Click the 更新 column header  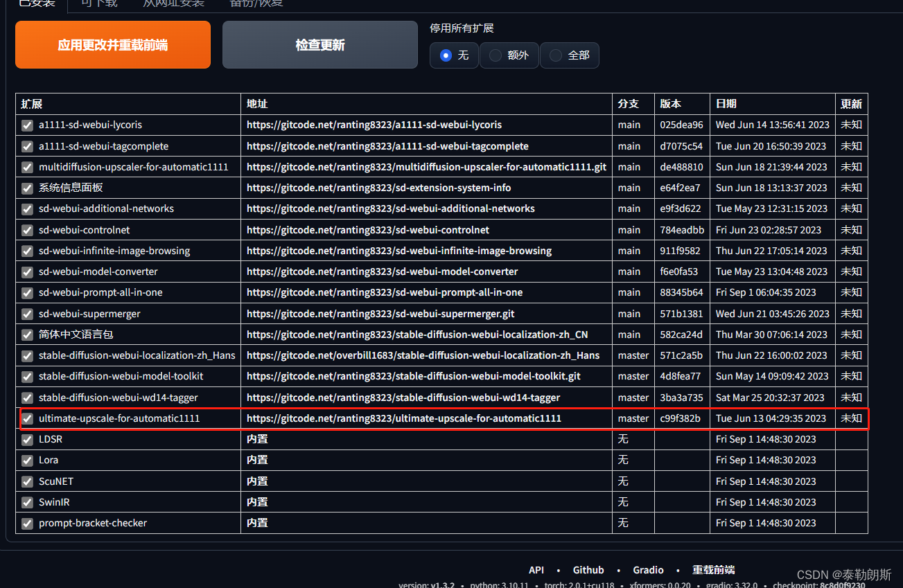[x=852, y=104]
